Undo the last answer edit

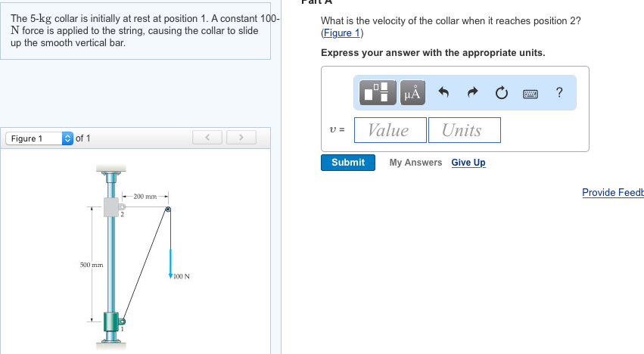coord(445,93)
